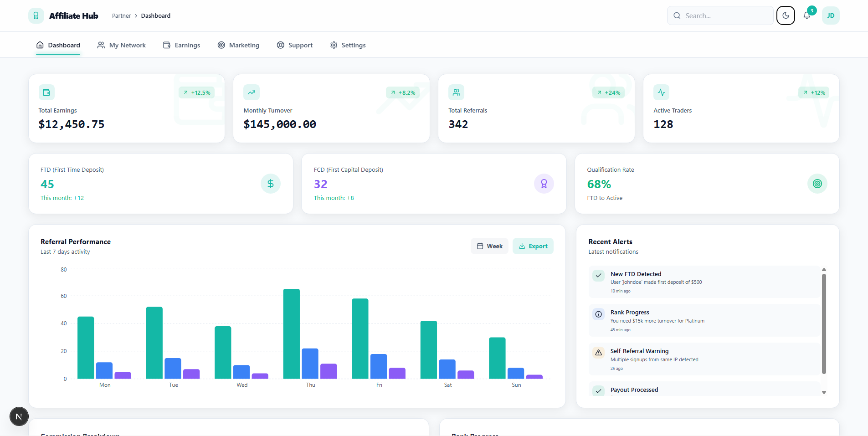Click the JD user avatar
Image resolution: width=868 pixels, height=436 pixels.
[830, 15]
